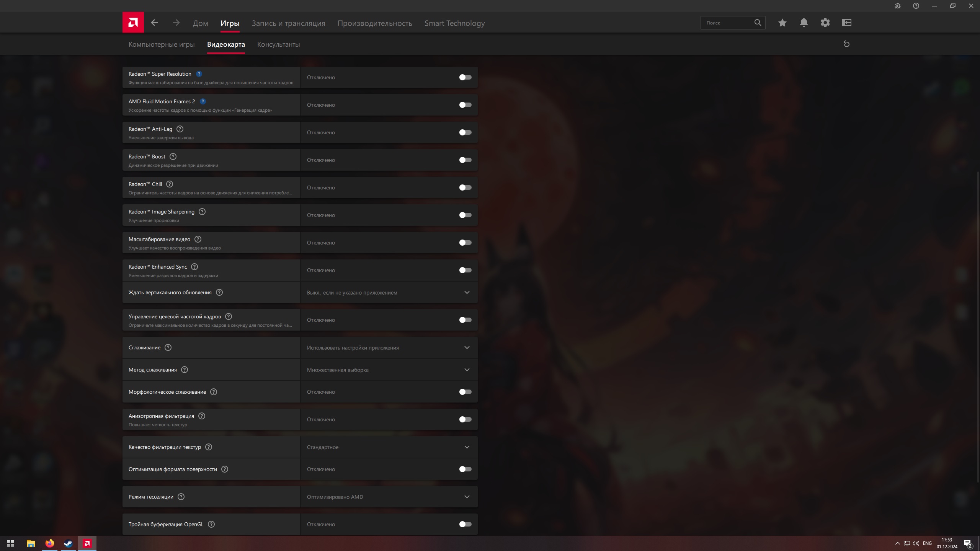Show help for Морфологическое сглаживание
The width and height of the screenshot is (980, 551).
(x=214, y=392)
